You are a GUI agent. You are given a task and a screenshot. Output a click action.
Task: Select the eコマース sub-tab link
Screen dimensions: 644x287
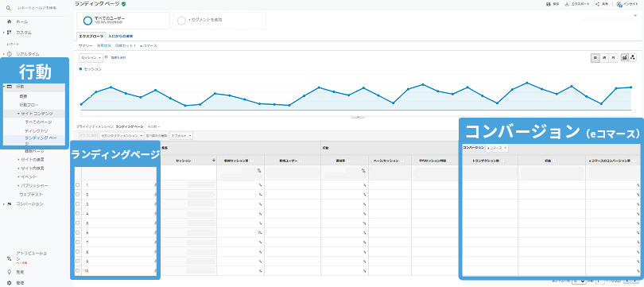[148, 45]
